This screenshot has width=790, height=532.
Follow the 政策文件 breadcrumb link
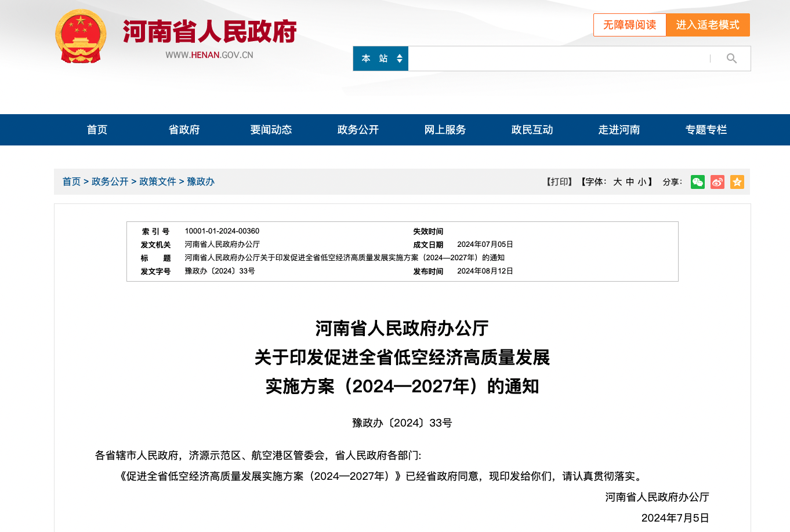[157, 181]
